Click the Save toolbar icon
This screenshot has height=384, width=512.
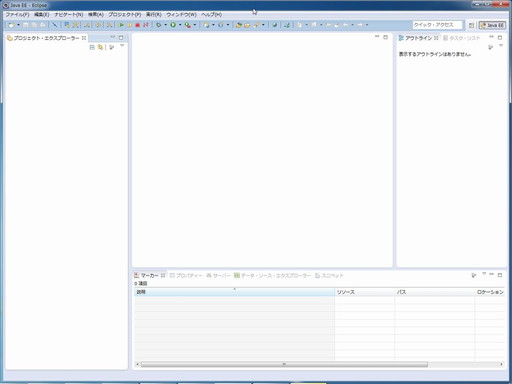pyautogui.click(x=26, y=25)
